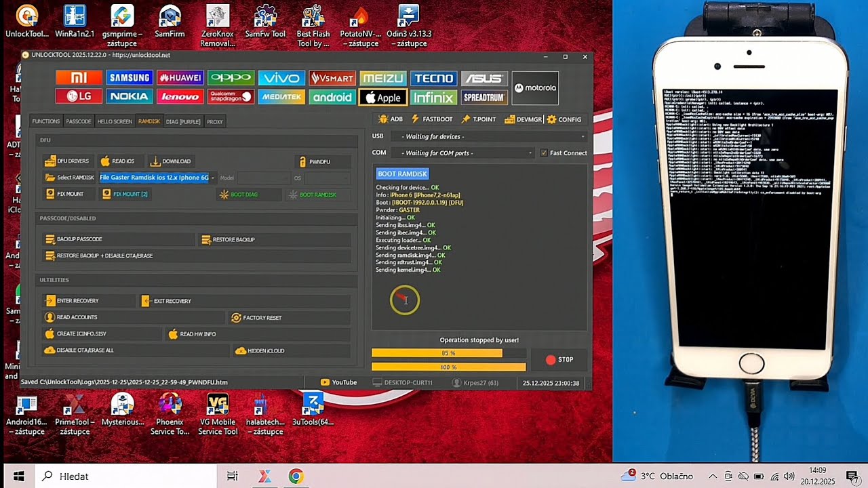
Task: Click the EXIT RECOVERY button
Action: pos(245,301)
